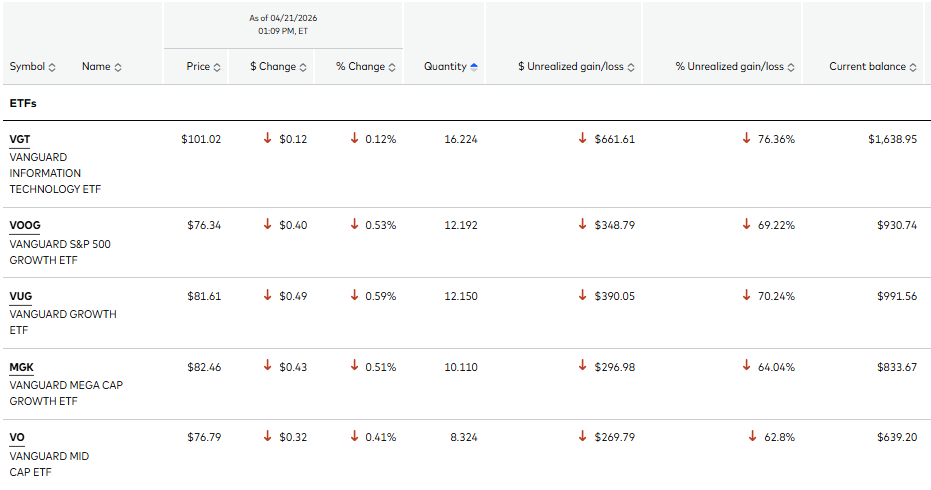The image size is (931, 490).
Task: Select the VO ticker link
Action: [x=17, y=438]
